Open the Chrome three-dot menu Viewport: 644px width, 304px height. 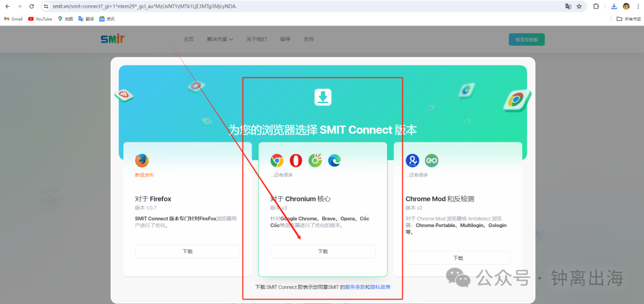pyautogui.click(x=637, y=6)
